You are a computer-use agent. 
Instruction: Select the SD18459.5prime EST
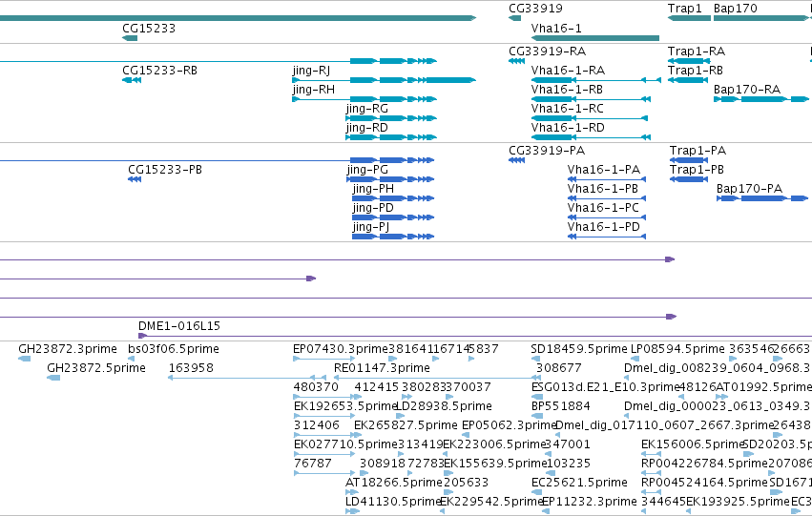click(x=579, y=349)
